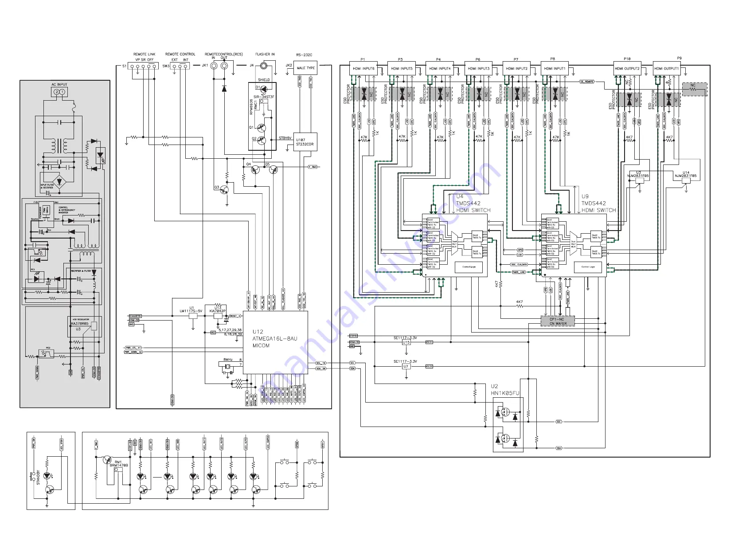Click the AC INPUT two-pin connector symbol
The width and height of the screenshot is (754, 560).
coord(59,92)
